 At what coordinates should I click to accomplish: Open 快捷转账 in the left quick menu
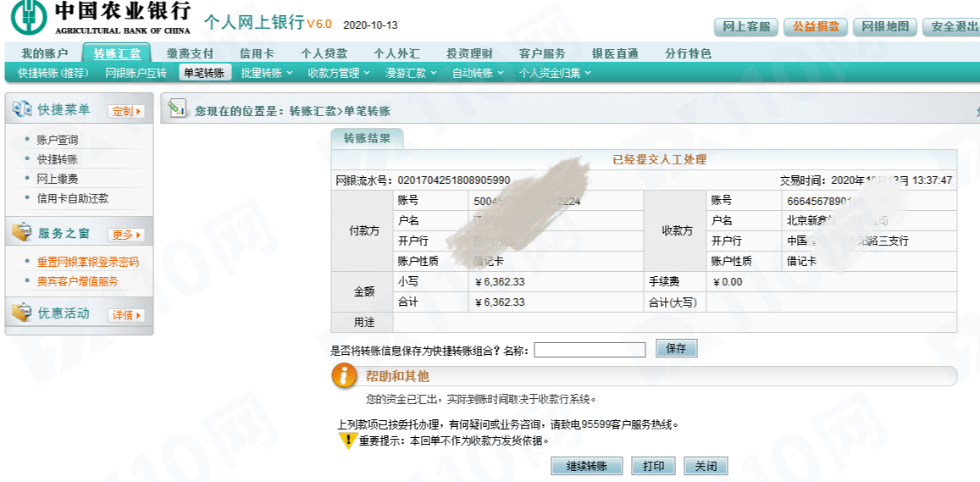point(58,159)
